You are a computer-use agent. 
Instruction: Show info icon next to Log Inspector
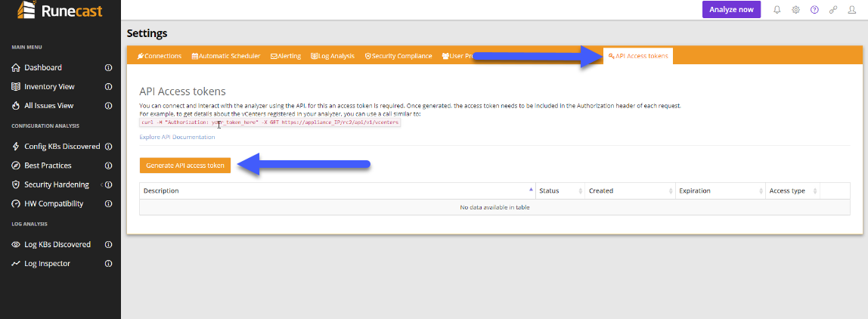click(x=109, y=264)
